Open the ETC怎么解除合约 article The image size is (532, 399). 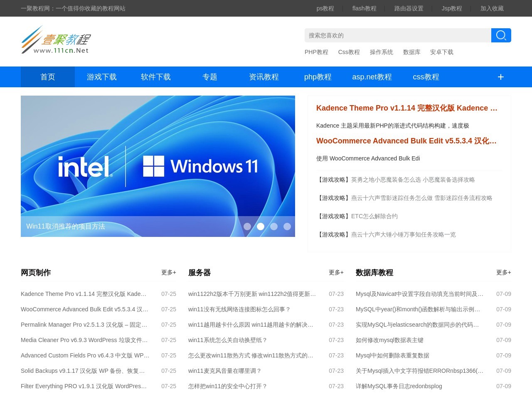(374, 216)
